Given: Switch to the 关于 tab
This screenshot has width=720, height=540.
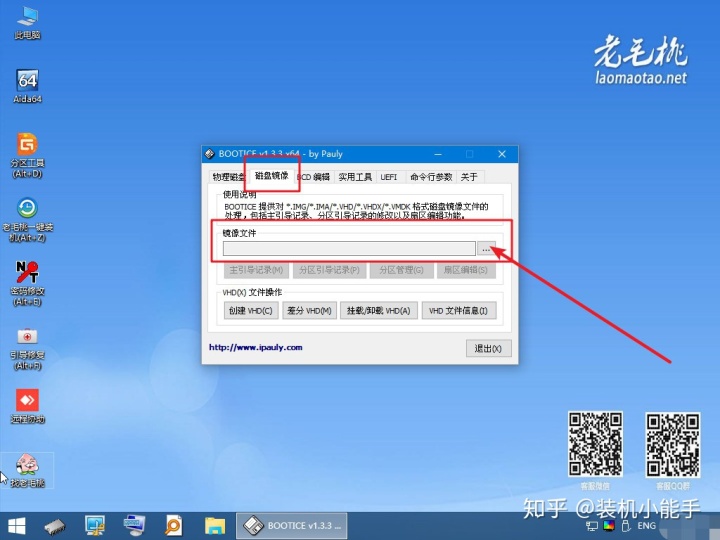Looking at the screenshot, I should point(469,177).
